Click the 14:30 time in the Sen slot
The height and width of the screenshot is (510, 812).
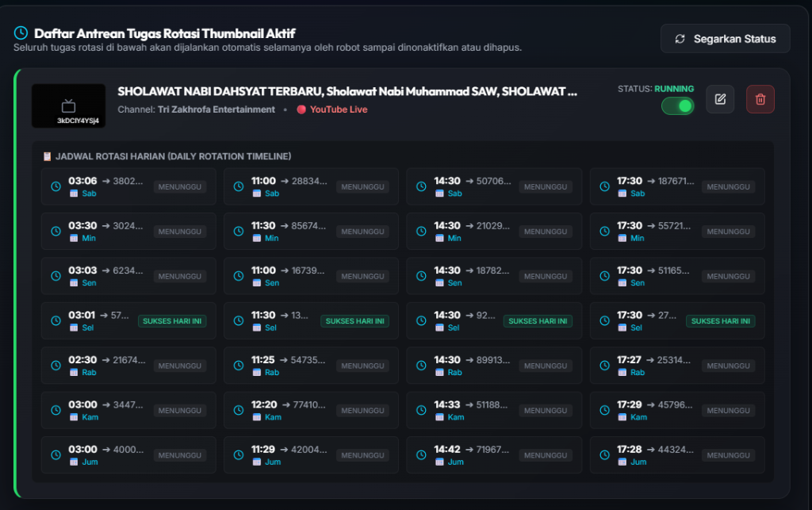447,270
